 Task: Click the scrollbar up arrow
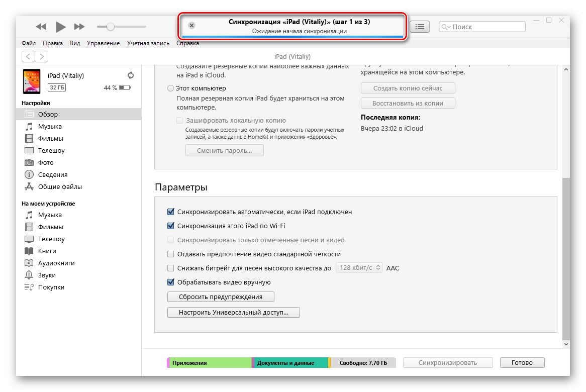tap(566, 69)
